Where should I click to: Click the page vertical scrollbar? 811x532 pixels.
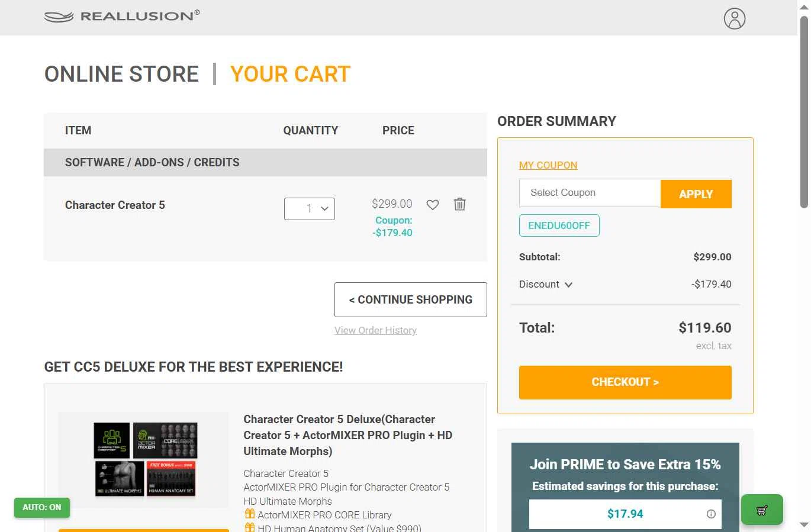click(x=804, y=112)
